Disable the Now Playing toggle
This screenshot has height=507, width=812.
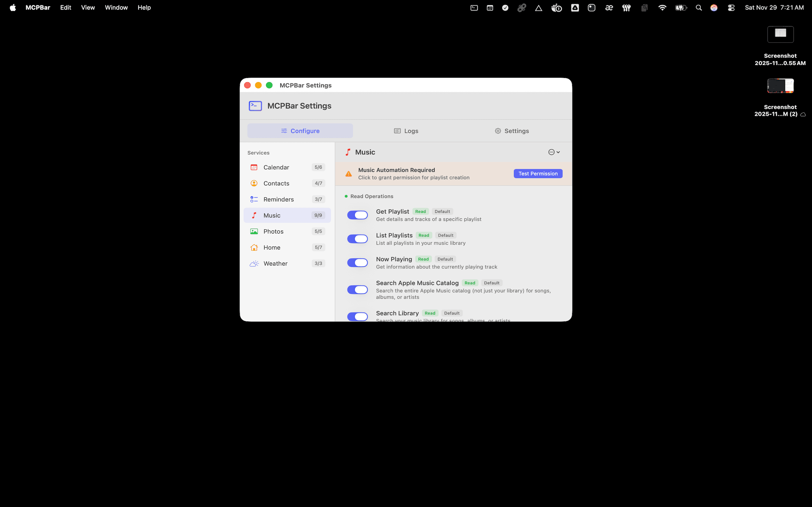tap(357, 262)
